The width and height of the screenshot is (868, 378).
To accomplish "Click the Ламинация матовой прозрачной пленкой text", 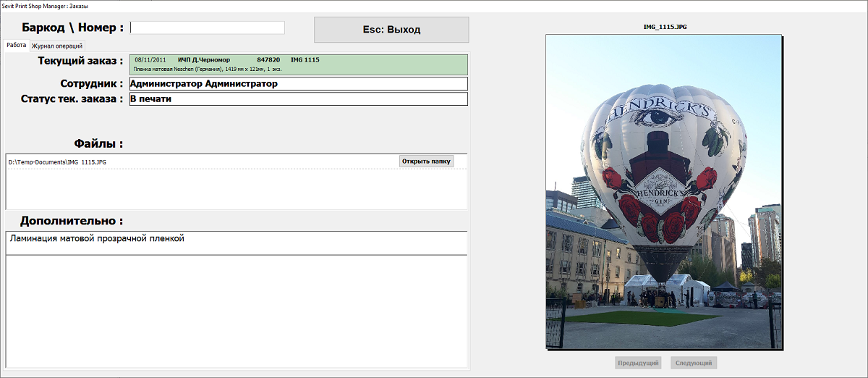I will point(97,238).
